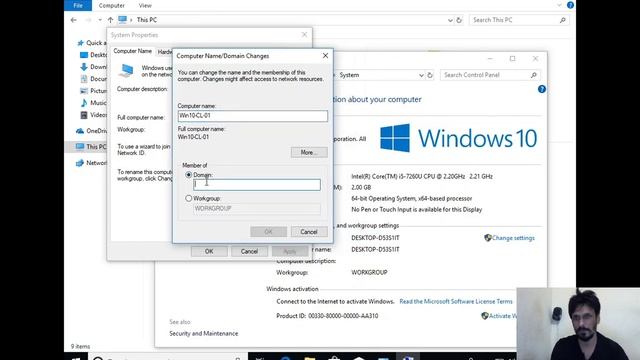Viewport: 640px width, 360px height.
Task: Click This PC in the address bar
Action: point(147,20)
